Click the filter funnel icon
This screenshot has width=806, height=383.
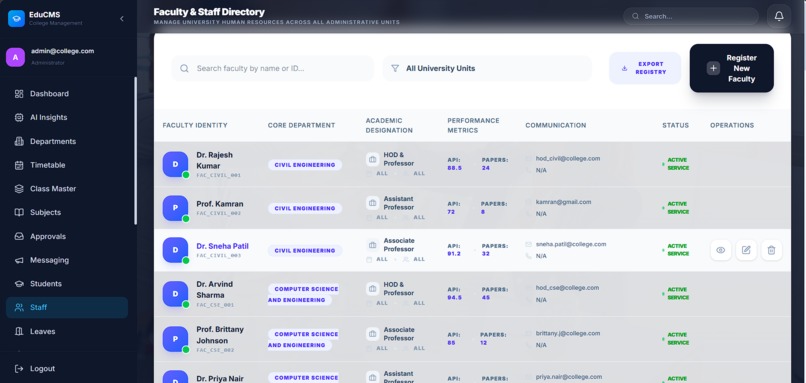coord(395,68)
